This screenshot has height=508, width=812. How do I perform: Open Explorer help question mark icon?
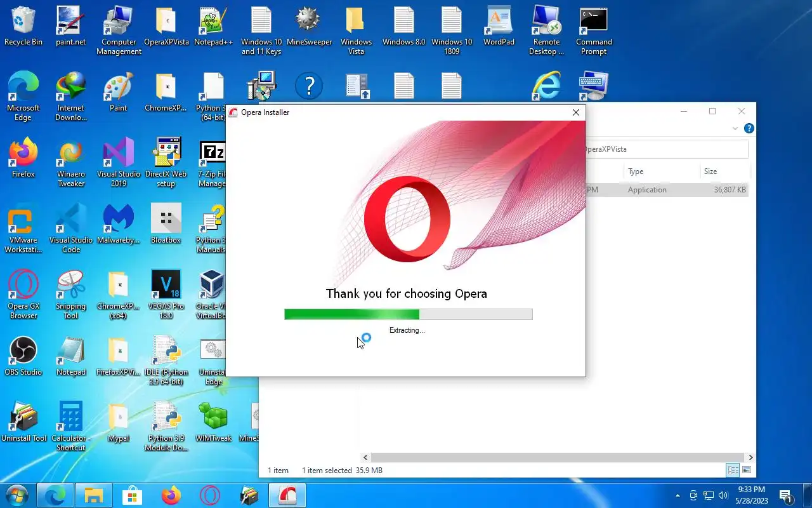click(x=749, y=128)
